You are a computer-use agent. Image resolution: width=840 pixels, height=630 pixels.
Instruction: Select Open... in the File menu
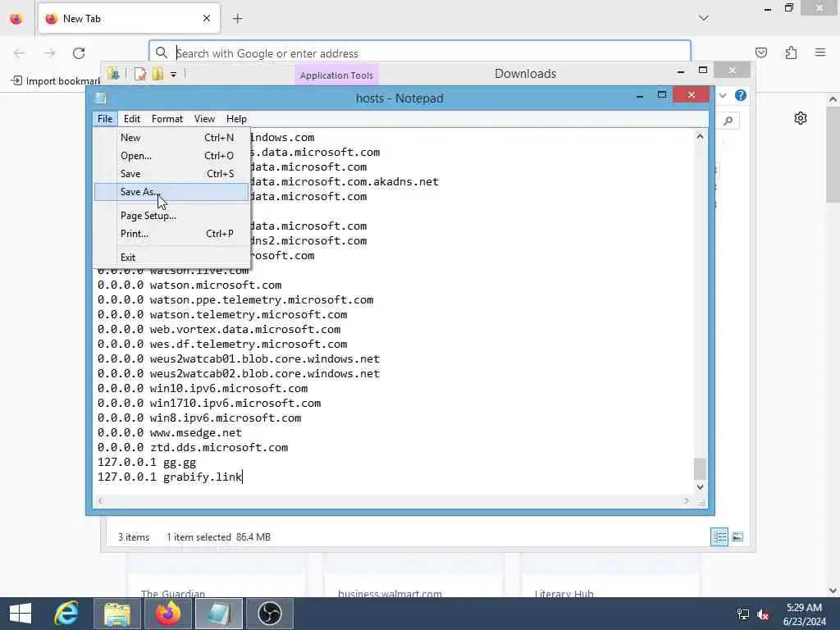[171, 156]
